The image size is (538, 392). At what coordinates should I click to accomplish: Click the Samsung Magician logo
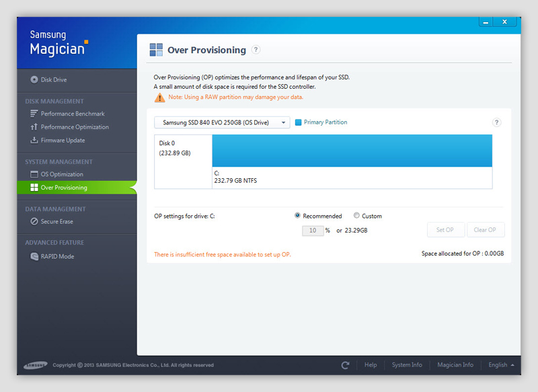(x=59, y=43)
